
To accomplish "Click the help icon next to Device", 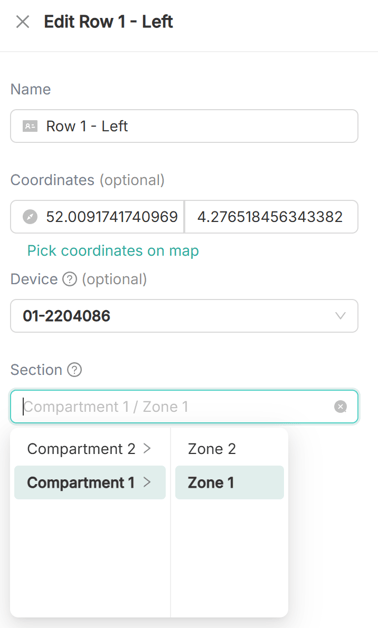I will tap(70, 279).
